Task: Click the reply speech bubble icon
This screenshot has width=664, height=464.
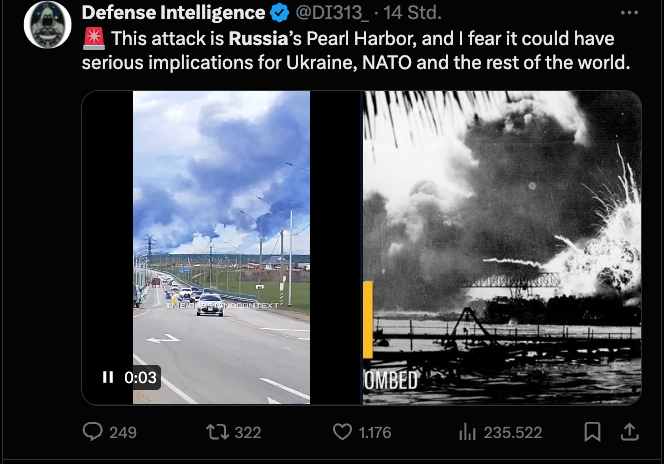Action: click(93, 432)
